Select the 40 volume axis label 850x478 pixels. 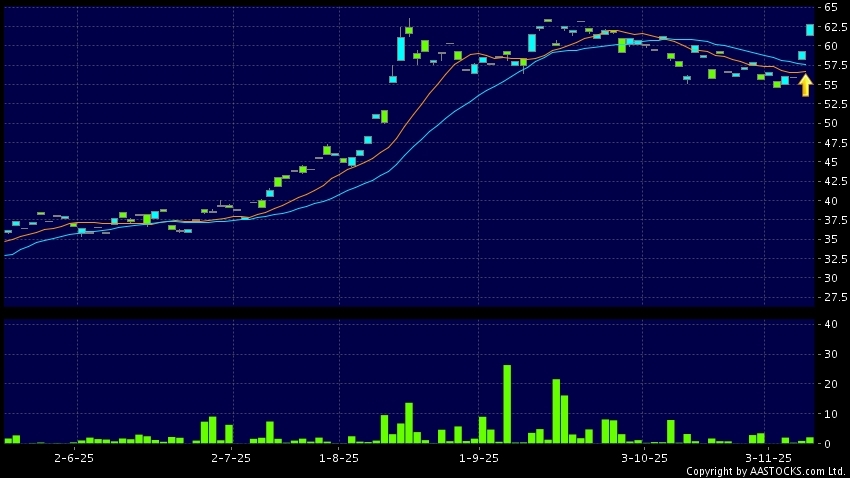(x=831, y=324)
